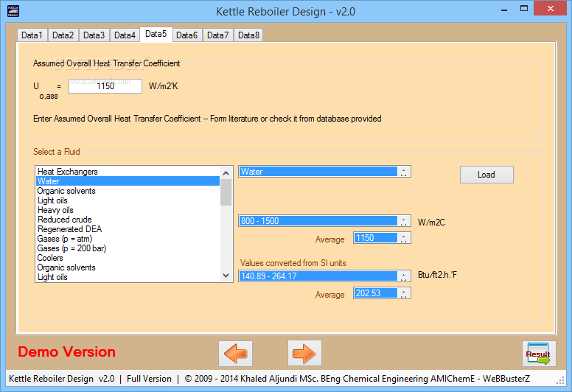Screen dimensions: 572x392
Task: Click Full Version in the status bar
Action: click(x=149, y=379)
